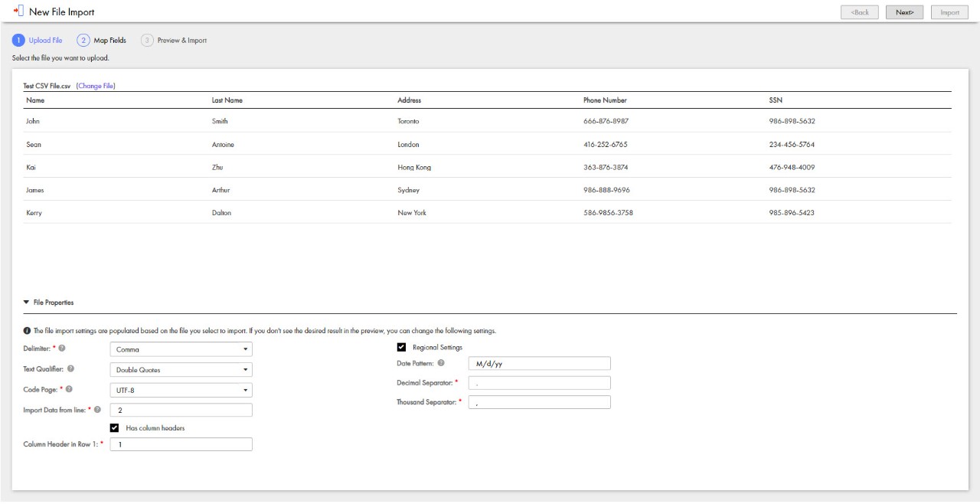This screenshot has width=980, height=504.
Task: Click the Last Name column header
Action: [227, 100]
